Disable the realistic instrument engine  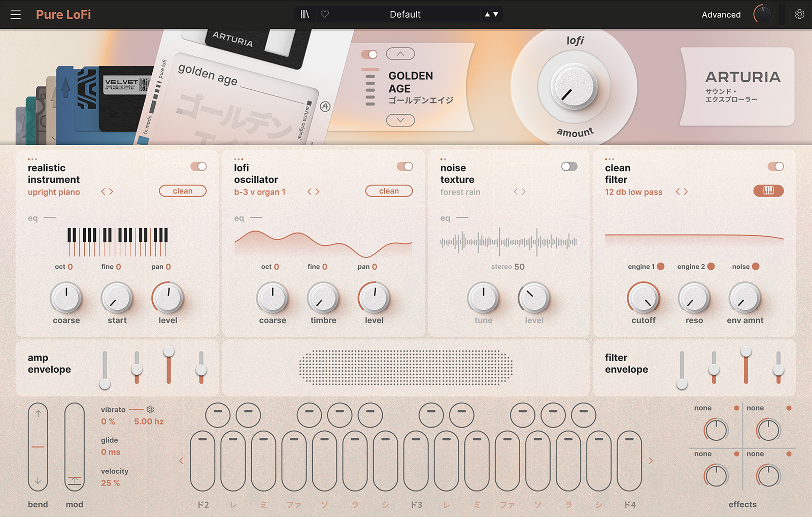point(198,167)
